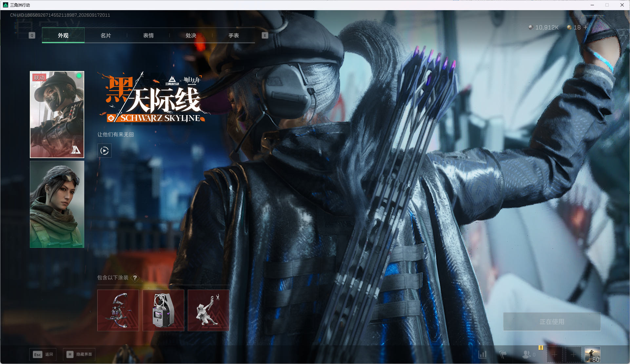Click the 正在使用 button
The width and height of the screenshot is (630, 364).
pyautogui.click(x=552, y=322)
